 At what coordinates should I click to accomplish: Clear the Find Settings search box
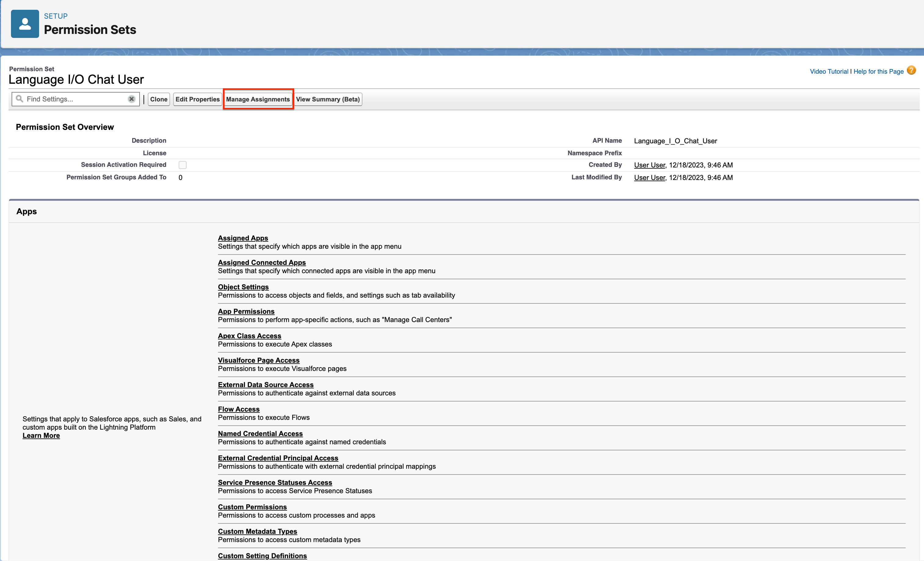[132, 99]
